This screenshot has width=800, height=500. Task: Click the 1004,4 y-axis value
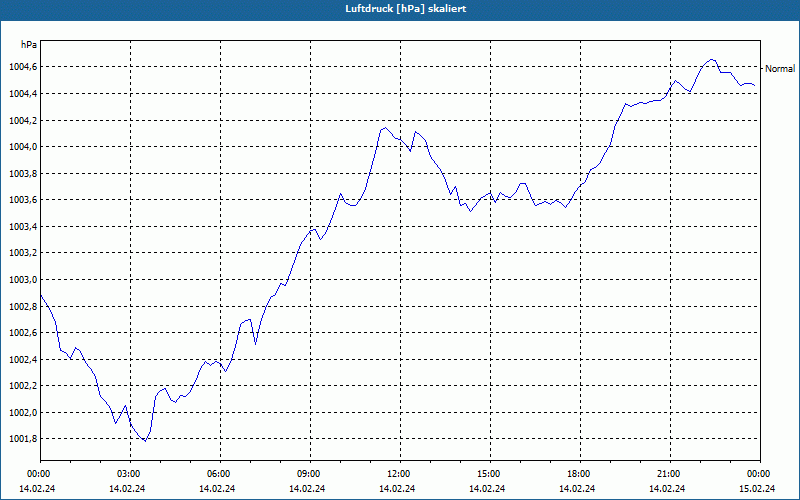(22, 94)
